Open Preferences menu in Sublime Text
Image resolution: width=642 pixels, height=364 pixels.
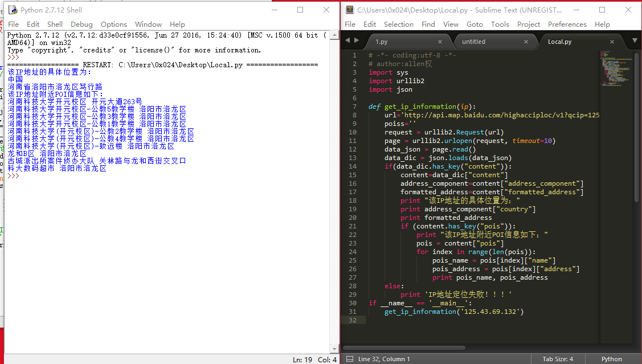[x=567, y=24]
